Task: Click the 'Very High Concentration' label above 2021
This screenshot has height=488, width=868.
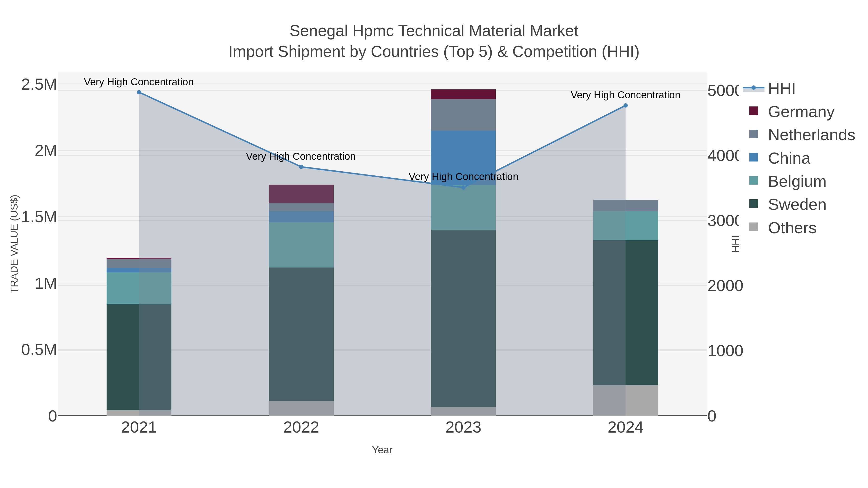Action: [139, 82]
